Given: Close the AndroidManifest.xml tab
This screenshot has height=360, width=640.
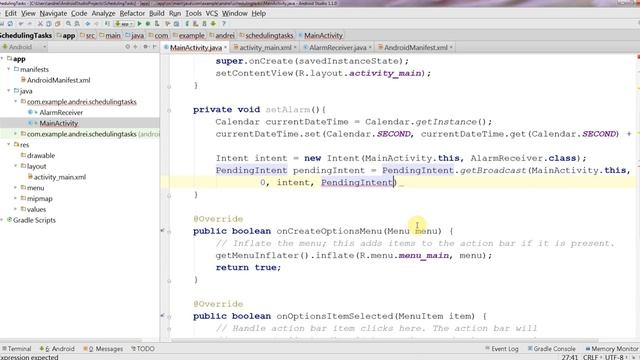Looking at the screenshot, I should click(x=451, y=47).
